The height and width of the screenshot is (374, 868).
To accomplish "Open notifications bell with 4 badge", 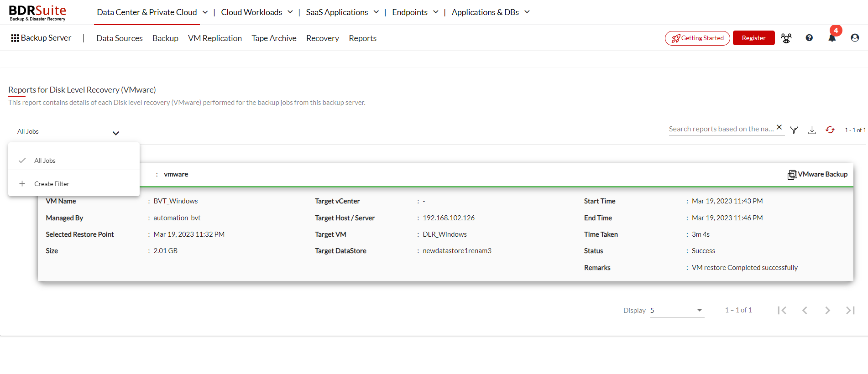I will [832, 37].
